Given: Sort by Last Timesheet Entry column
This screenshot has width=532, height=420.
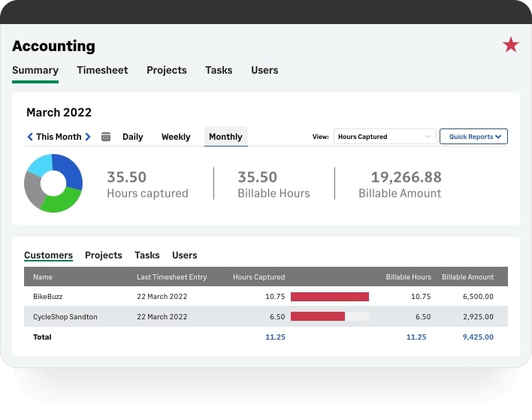Looking at the screenshot, I should pyautogui.click(x=171, y=277).
